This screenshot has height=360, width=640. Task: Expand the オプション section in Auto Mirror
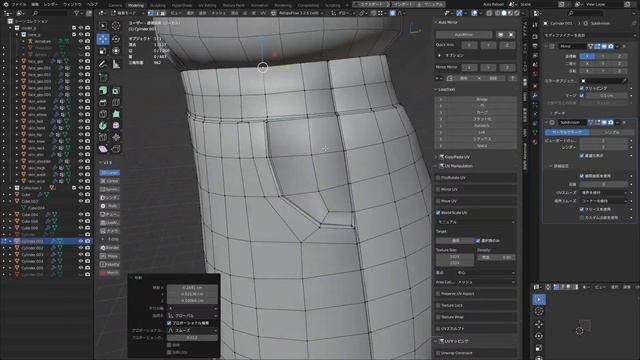440,55
